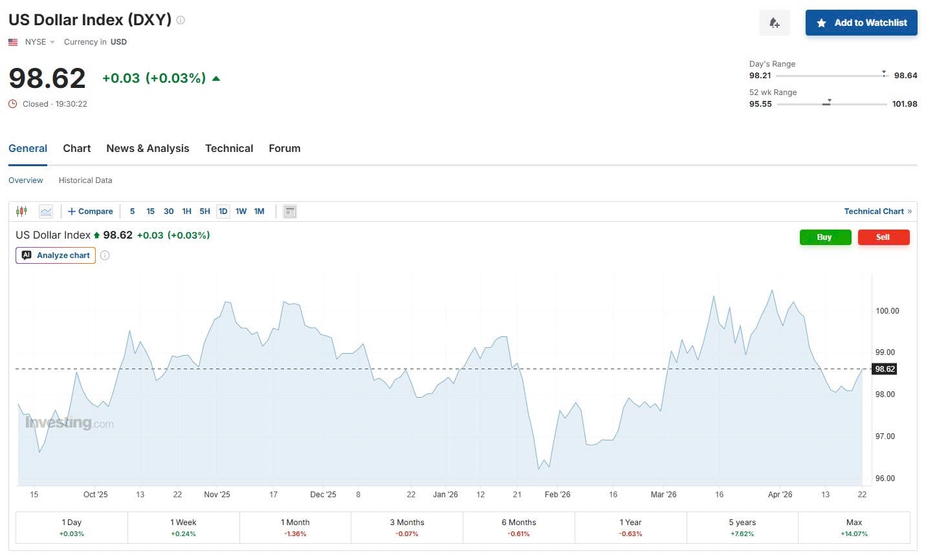Click info icon beside Analyze chart

(x=105, y=255)
